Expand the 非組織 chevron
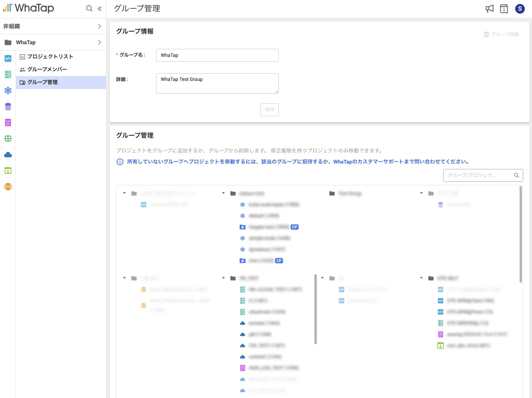The width and height of the screenshot is (532, 398). click(100, 26)
